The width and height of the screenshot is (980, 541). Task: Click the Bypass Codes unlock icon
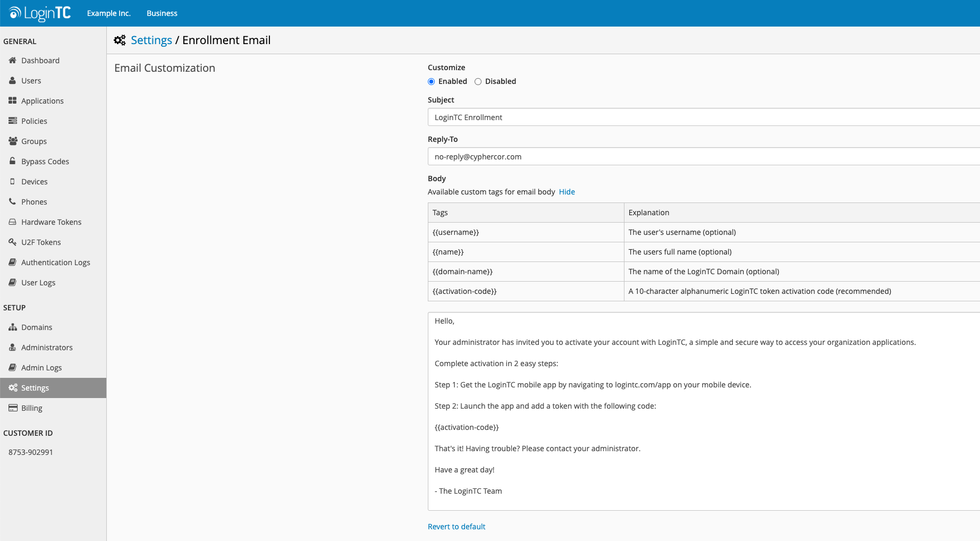pos(12,161)
